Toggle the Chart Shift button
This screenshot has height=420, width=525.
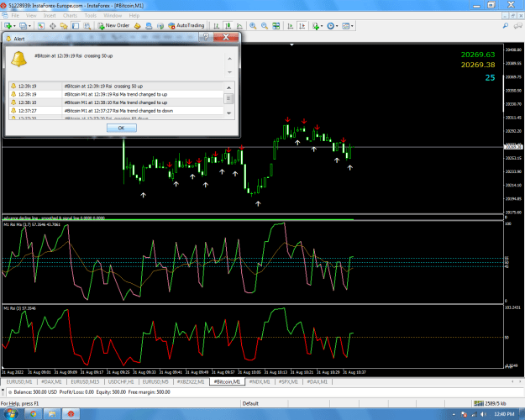pos(302,26)
